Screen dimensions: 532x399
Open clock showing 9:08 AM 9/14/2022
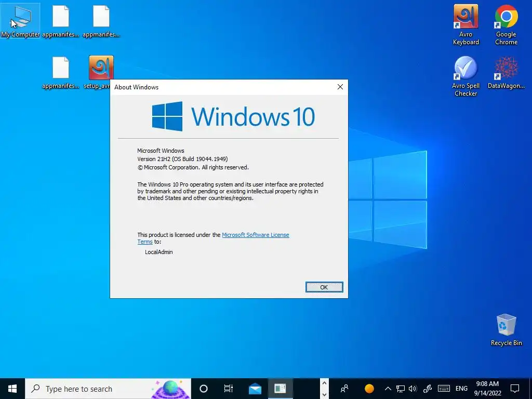pyautogui.click(x=487, y=389)
